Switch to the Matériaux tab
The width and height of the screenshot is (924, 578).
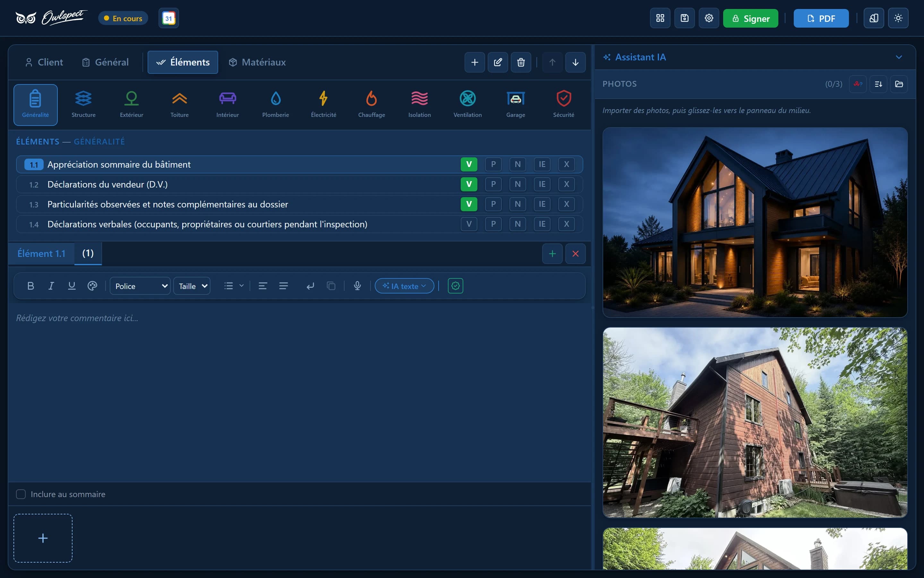257,62
